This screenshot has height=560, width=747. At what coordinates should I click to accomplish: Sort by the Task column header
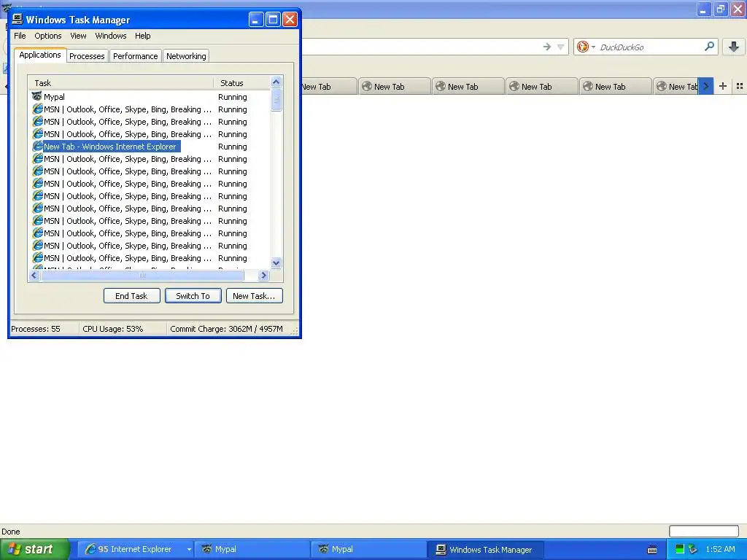pos(120,83)
